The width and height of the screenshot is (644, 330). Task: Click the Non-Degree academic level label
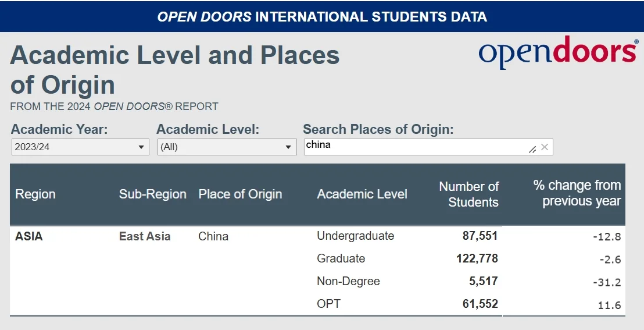pyautogui.click(x=348, y=281)
